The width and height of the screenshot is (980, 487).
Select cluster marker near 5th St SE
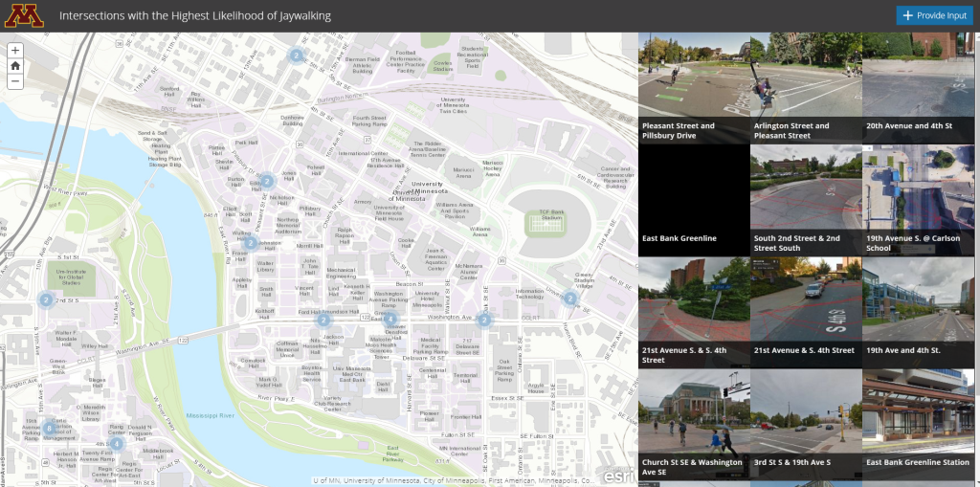[x=297, y=55]
